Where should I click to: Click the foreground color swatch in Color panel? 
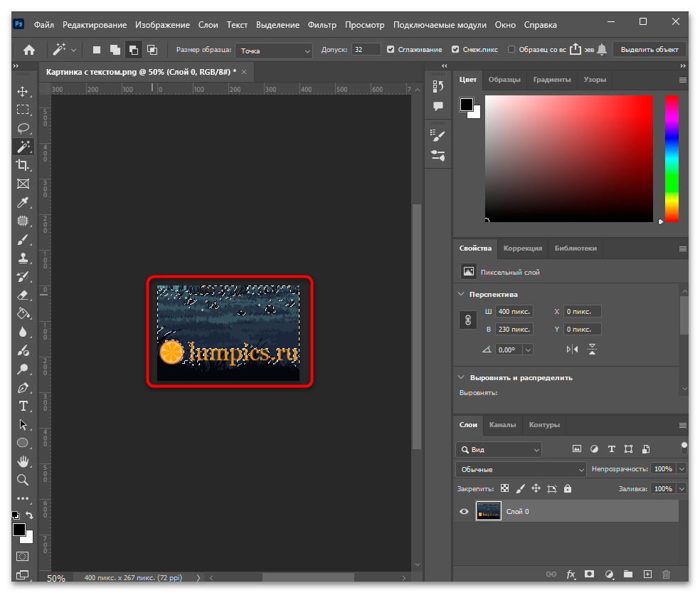click(x=467, y=105)
